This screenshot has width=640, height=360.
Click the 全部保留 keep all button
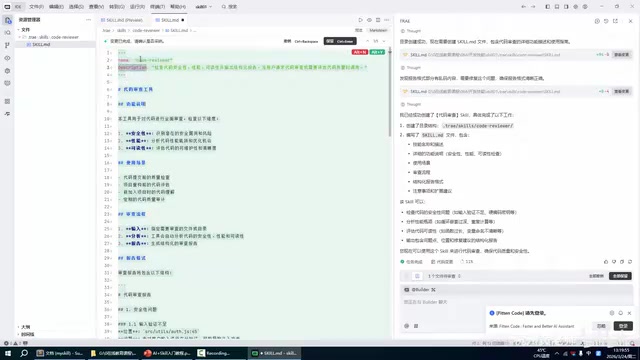[x=620, y=276]
